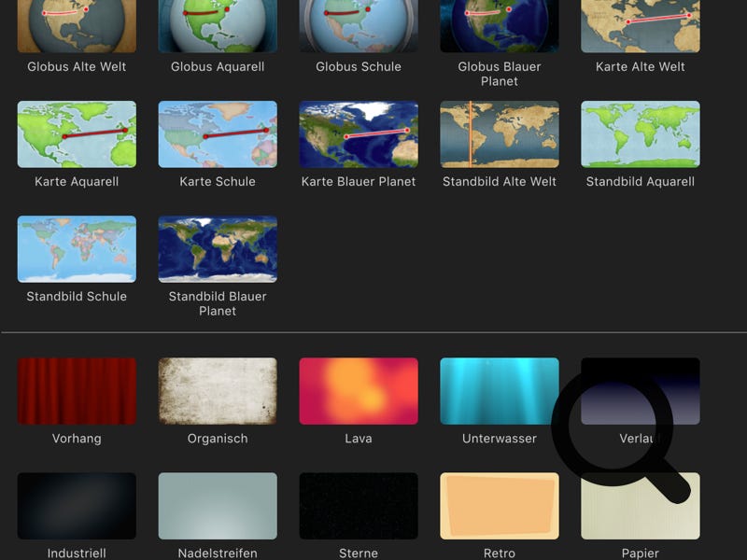
Task: Pick the Lava background swatch
Action: (x=359, y=391)
